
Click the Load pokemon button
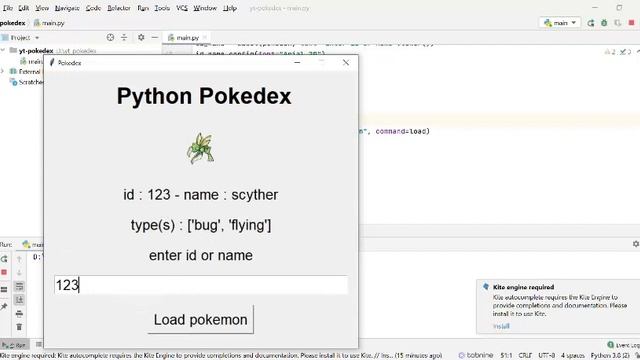(x=200, y=319)
